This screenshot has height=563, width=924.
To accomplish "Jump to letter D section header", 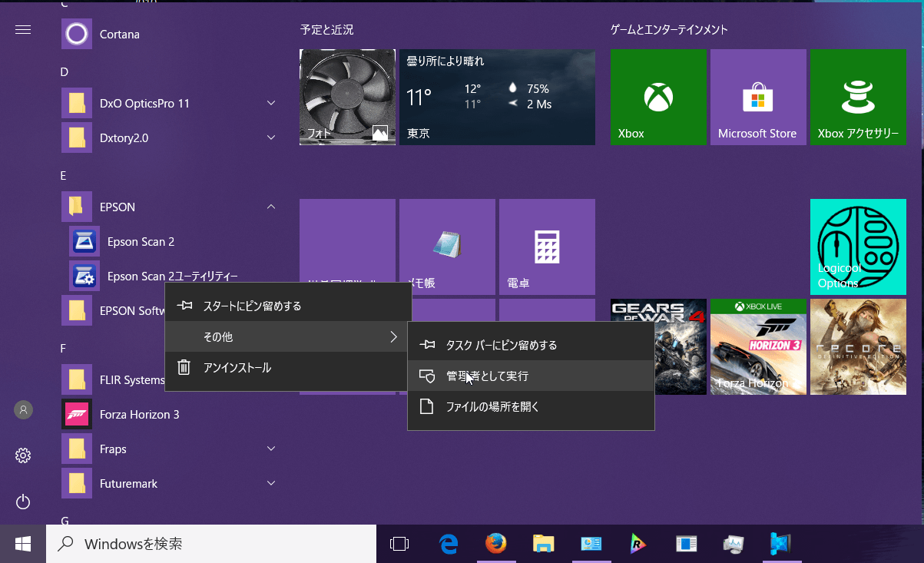I will coord(65,71).
